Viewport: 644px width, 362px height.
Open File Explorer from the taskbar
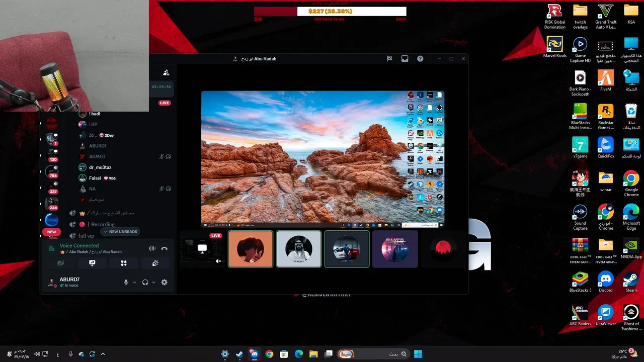point(313,354)
